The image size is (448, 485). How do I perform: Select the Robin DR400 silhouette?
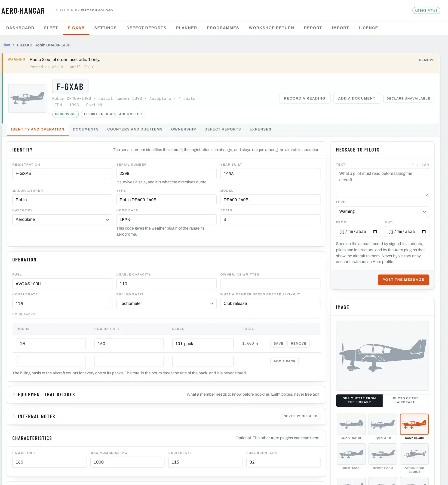tap(414, 424)
